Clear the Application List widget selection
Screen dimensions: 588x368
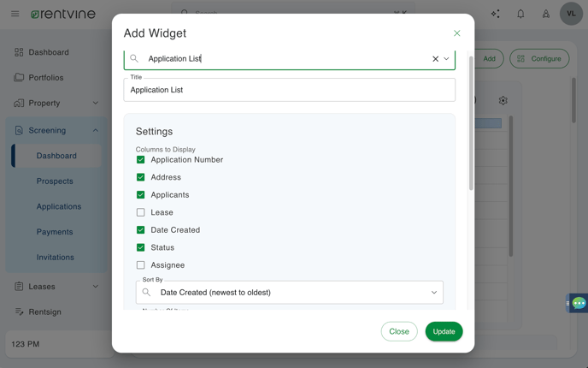click(435, 59)
